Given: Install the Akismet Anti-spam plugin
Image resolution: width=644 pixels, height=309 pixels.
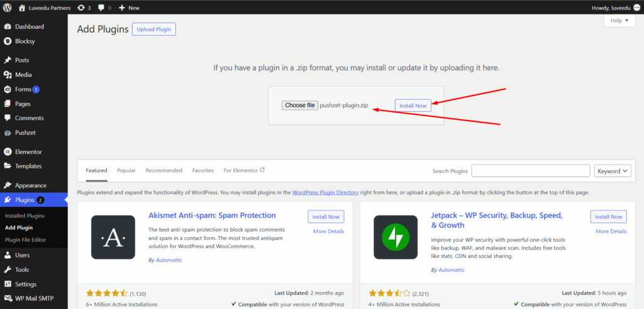Looking at the screenshot, I should 326,217.
